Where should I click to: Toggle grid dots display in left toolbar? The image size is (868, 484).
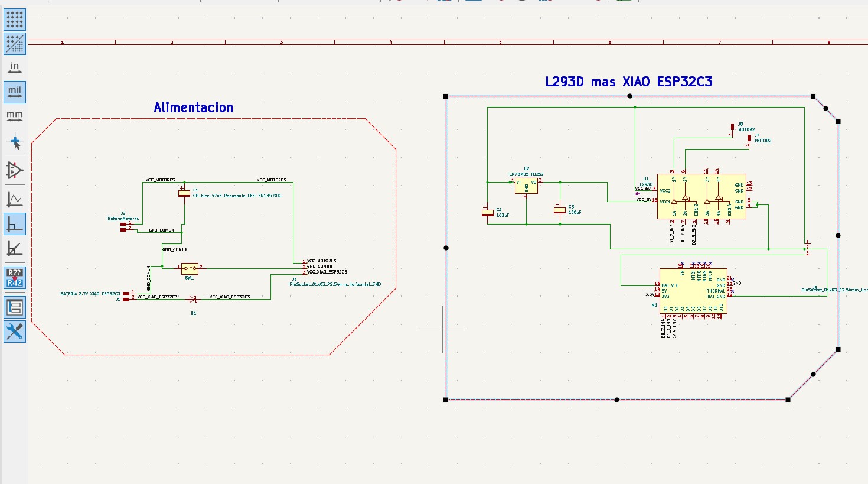coord(15,20)
